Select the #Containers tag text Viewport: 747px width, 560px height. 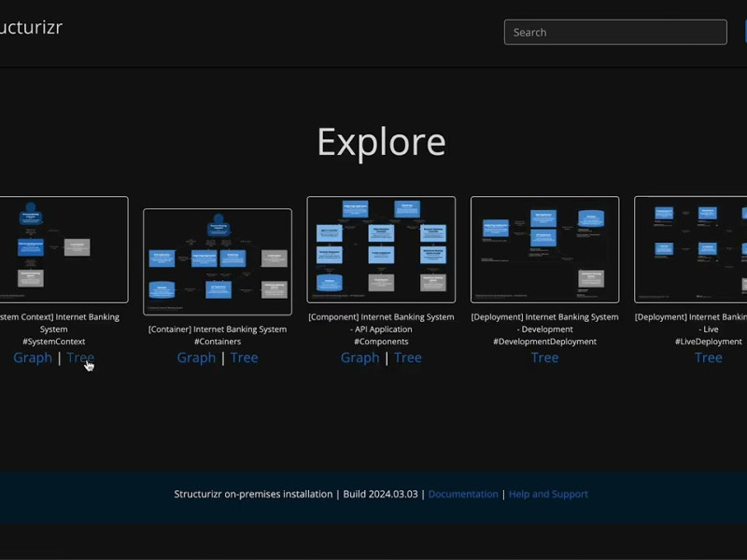click(x=218, y=342)
